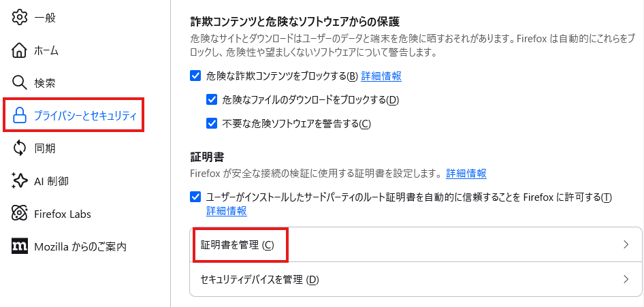Open 詳細情報 link after the certificate description

click(x=466, y=173)
